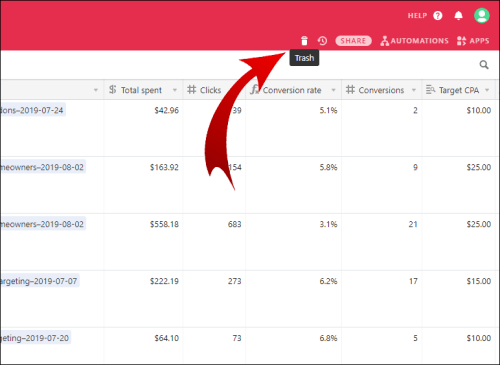Select the 6.8% conversion rate cell
The height and width of the screenshot is (365, 500).
(293, 345)
